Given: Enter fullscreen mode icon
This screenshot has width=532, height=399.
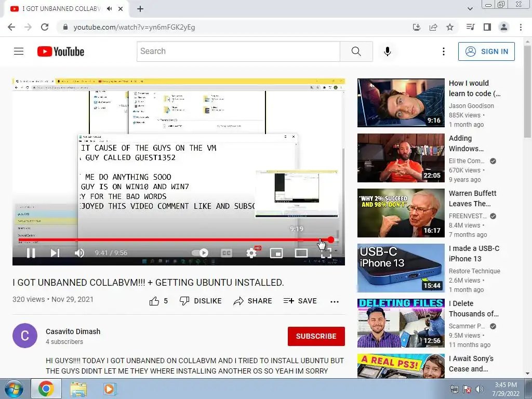Looking at the screenshot, I should pos(326,253).
